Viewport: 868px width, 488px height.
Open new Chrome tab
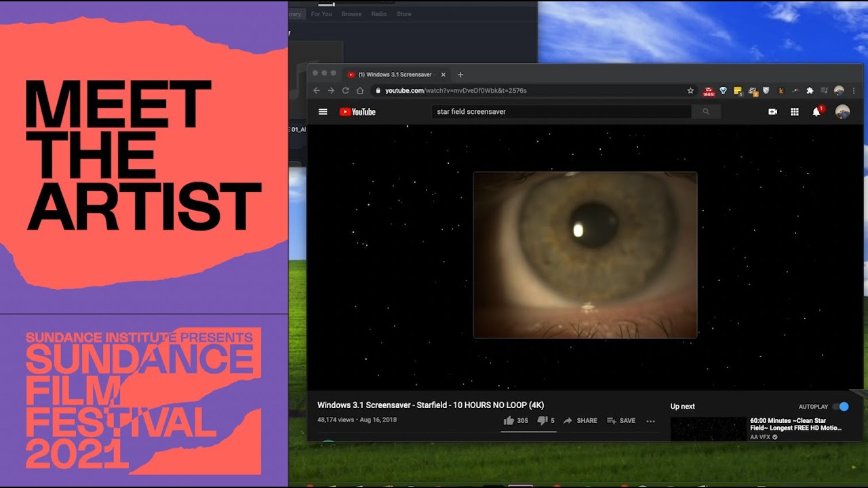460,75
